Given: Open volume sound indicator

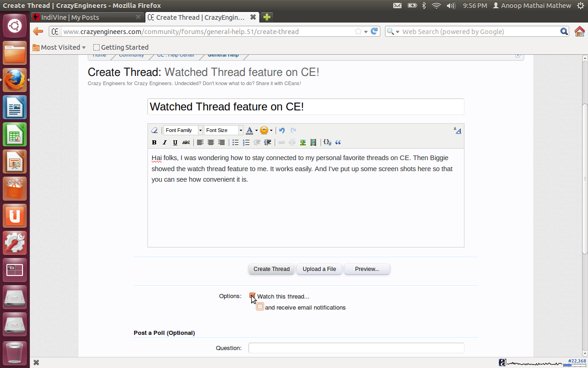Looking at the screenshot, I should 451,6.
